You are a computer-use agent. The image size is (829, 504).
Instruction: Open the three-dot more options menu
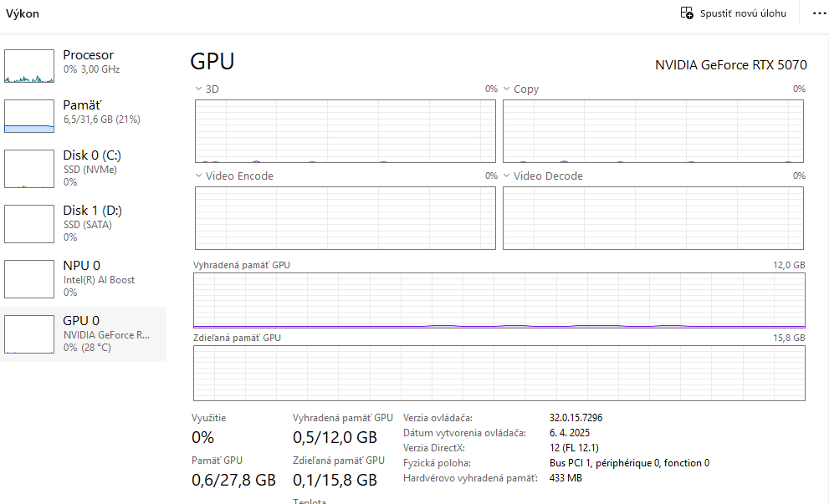coord(818,13)
